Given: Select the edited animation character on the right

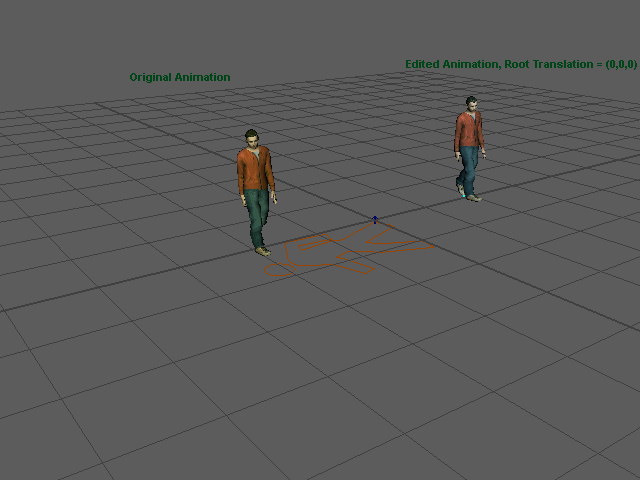Looking at the screenshot, I should click(x=470, y=149).
